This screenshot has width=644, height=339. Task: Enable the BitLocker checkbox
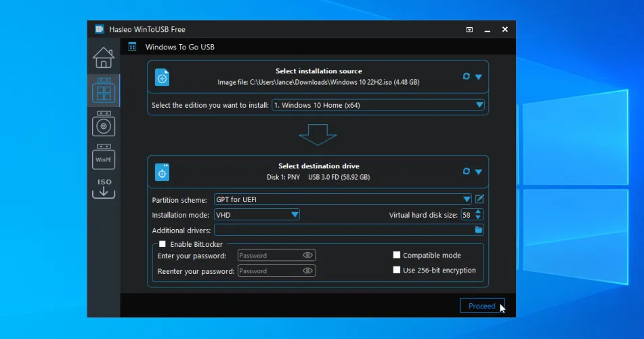(163, 244)
